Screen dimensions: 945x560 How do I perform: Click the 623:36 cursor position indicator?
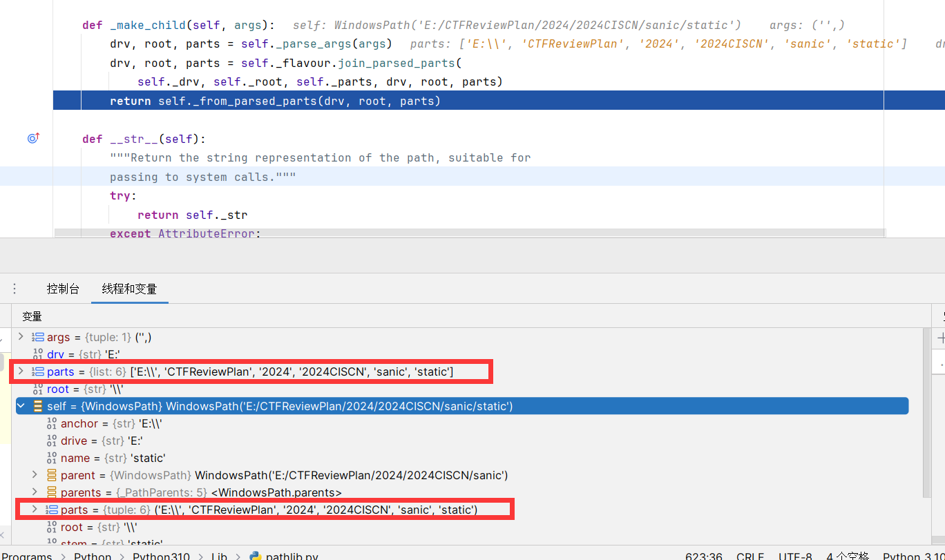pos(704,556)
